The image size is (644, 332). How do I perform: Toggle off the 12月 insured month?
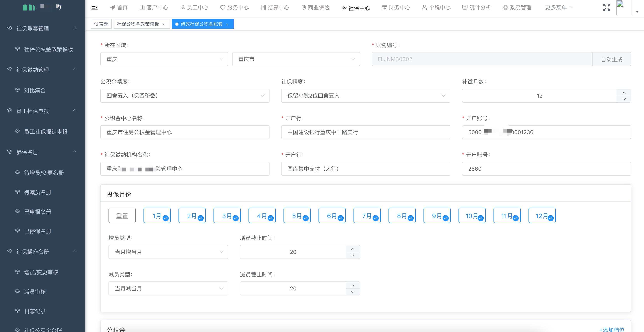click(542, 215)
